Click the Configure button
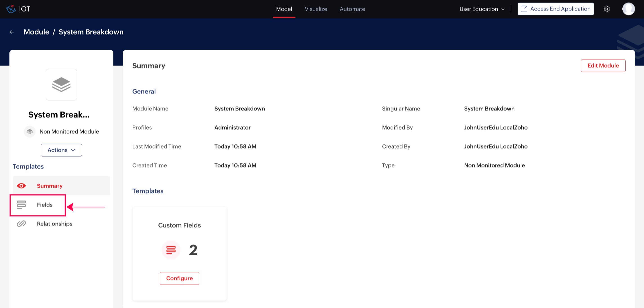644x308 pixels. (x=179, y=278)
